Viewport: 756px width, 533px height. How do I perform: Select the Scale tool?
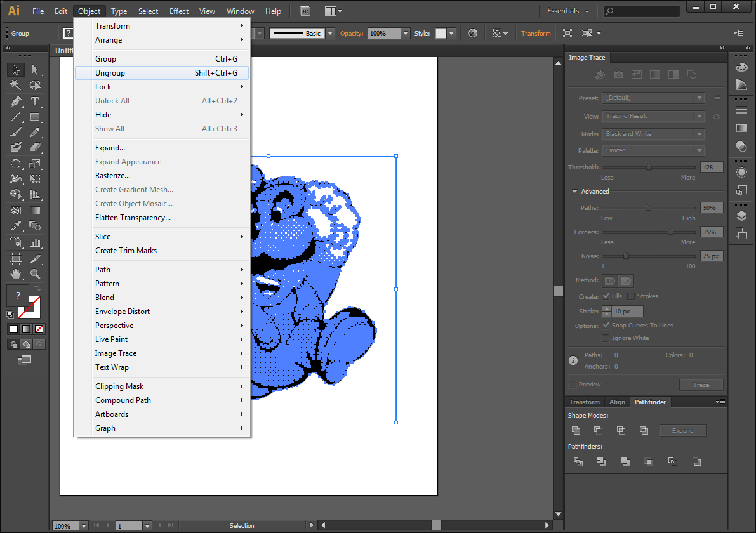click(35, 164)
